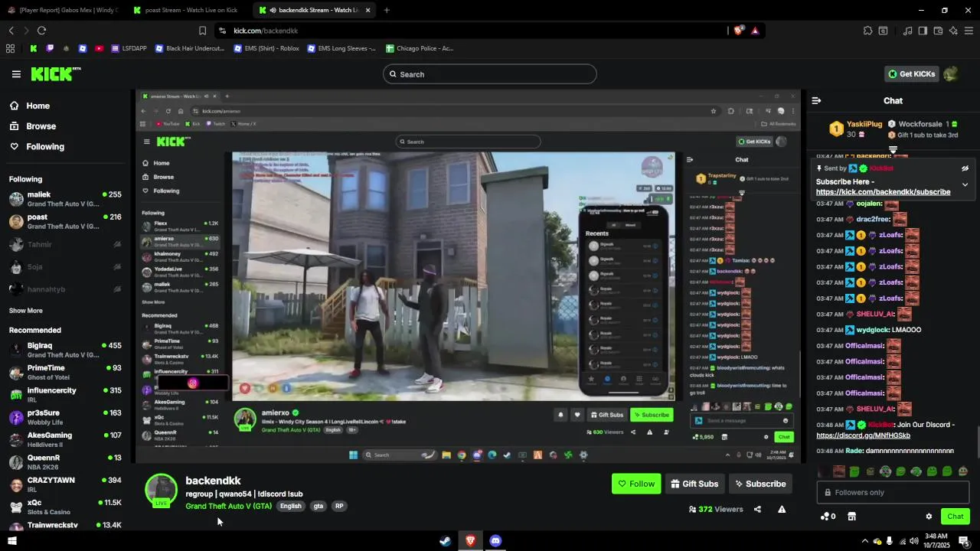Open chat settings gear
The height and width of the screenshot is (551, 980).
click(x=929, y=517)
